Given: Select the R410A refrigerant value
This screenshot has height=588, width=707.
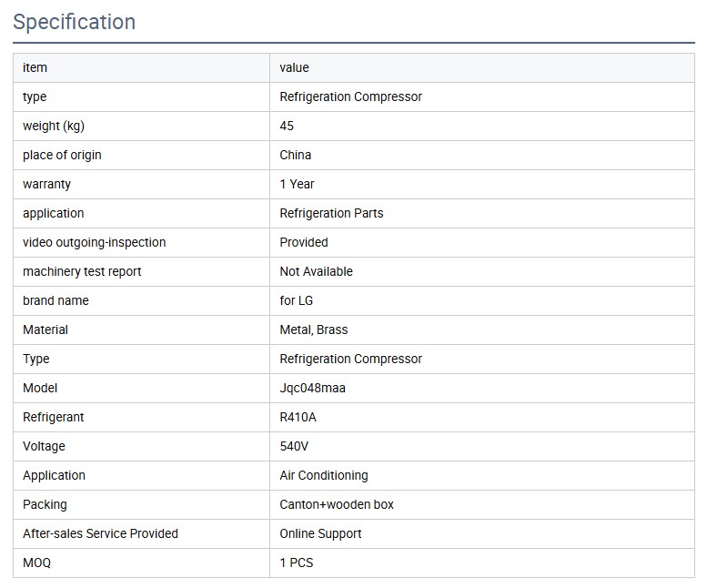Looking at the screenshot, I should click(x=298, y=417).
